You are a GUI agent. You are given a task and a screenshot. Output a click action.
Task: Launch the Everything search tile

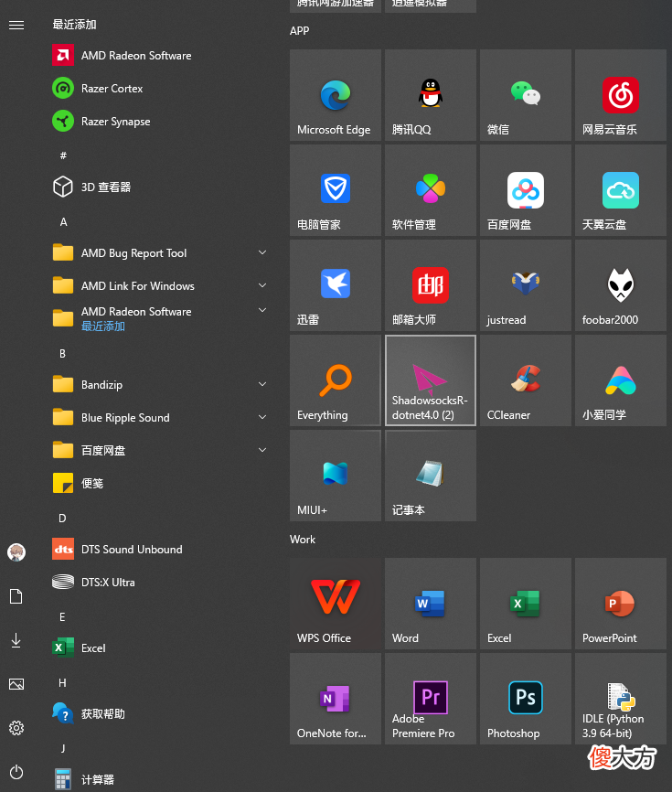coord(336,380)
